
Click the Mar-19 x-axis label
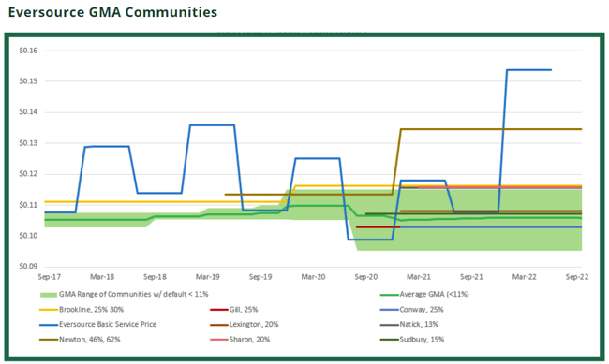207,277
